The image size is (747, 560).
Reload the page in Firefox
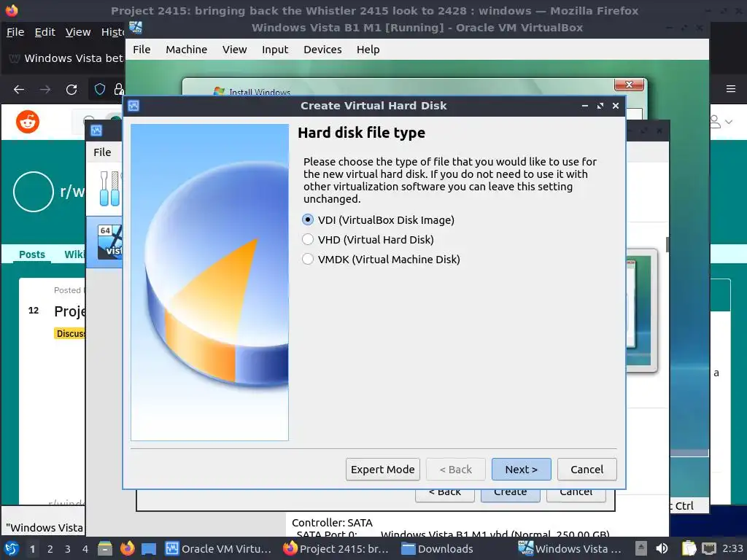(x=71, y=89)
